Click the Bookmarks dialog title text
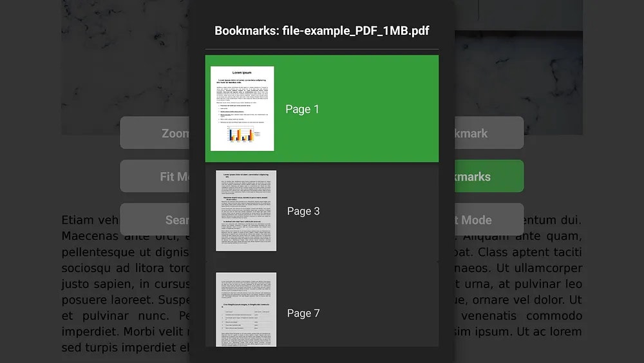Viewport: 644px width, 363px height. coord(321,30)
